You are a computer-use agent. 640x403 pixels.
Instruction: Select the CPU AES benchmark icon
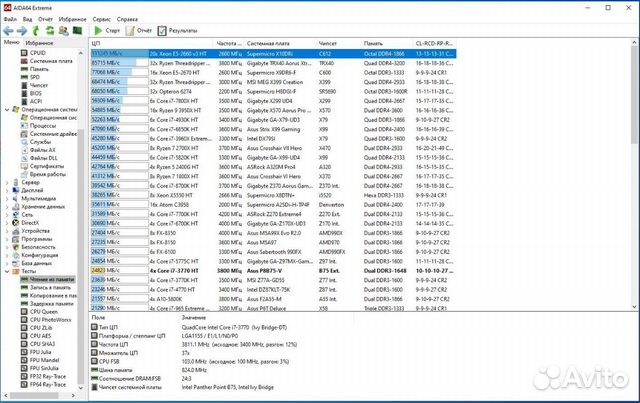tap(24, 336)
